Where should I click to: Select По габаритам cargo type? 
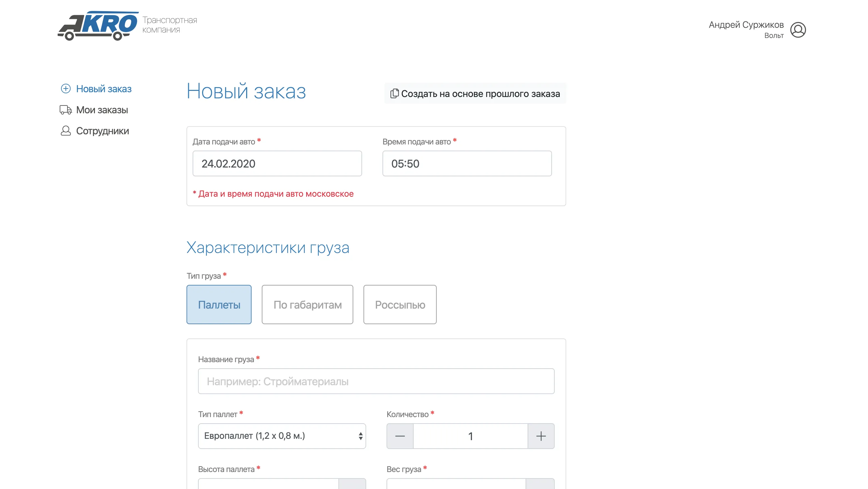(307, 305)
